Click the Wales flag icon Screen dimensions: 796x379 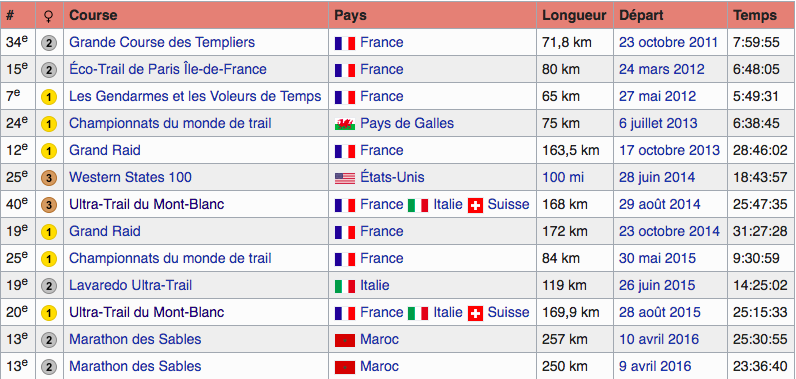coord(345,124)
